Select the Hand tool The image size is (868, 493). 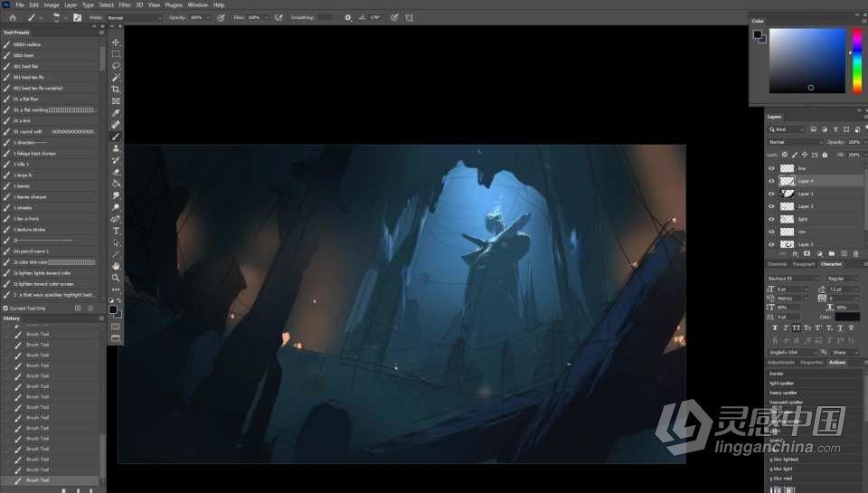pyautogui.click(x=116, y=266)
